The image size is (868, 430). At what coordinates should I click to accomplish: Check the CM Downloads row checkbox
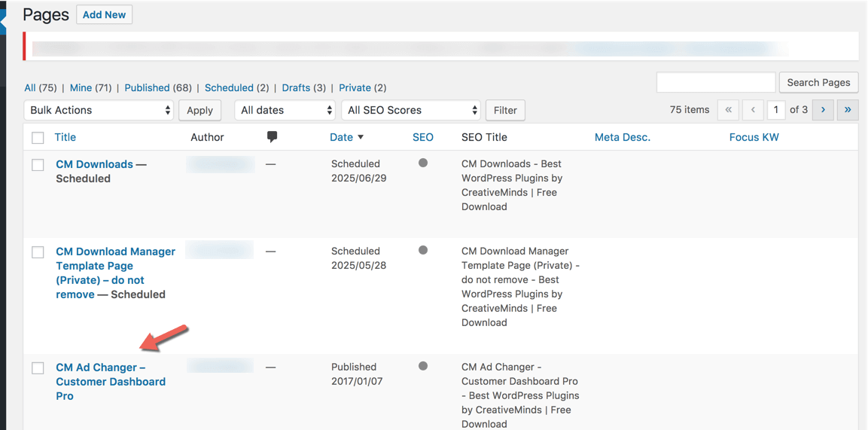click(x=38, y=165)
